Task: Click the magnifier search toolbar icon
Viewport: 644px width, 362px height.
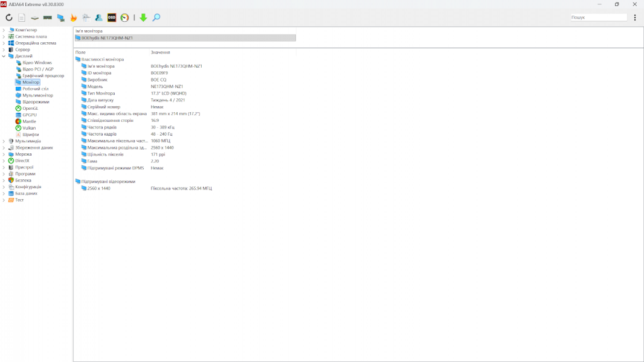Action: pos(156,17)
